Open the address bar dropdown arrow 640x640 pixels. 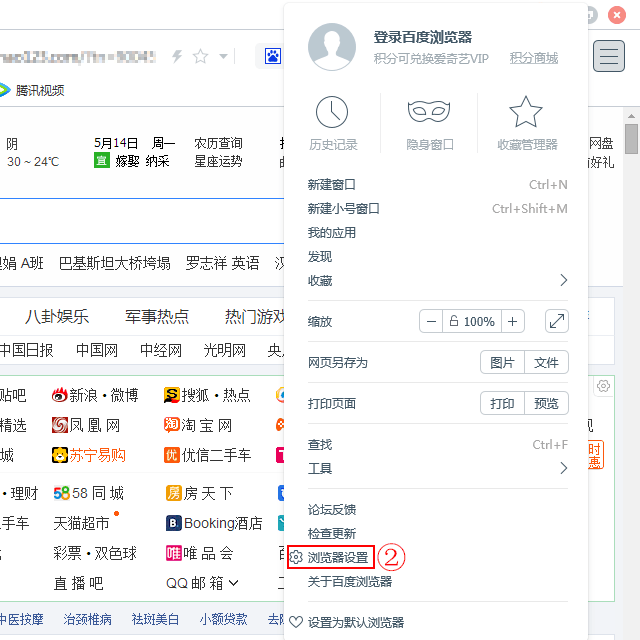click(223, 56)
